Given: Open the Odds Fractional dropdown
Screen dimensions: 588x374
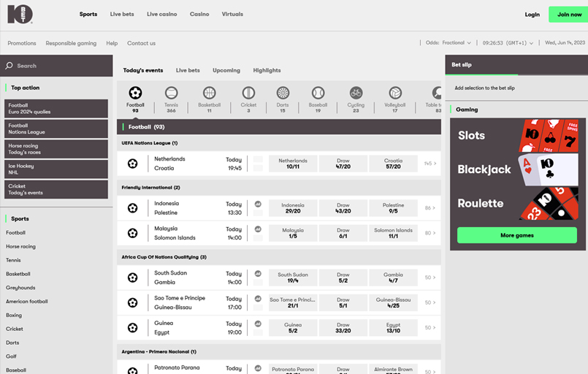Looking at the screenshot, I should coord(448,43).
